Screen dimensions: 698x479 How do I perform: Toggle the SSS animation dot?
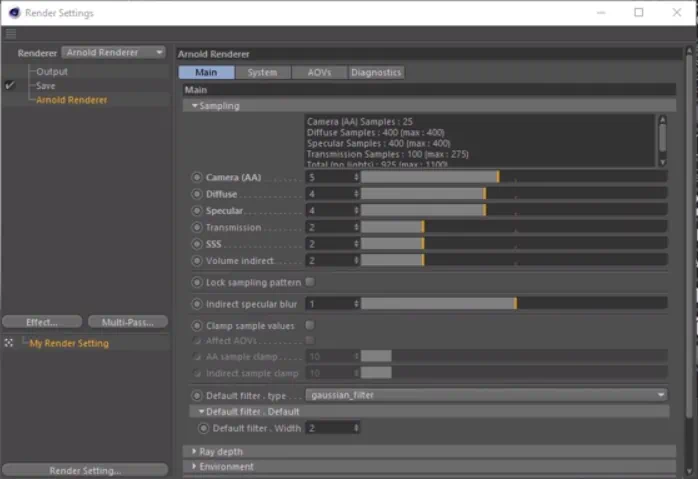tap(197, 244)
